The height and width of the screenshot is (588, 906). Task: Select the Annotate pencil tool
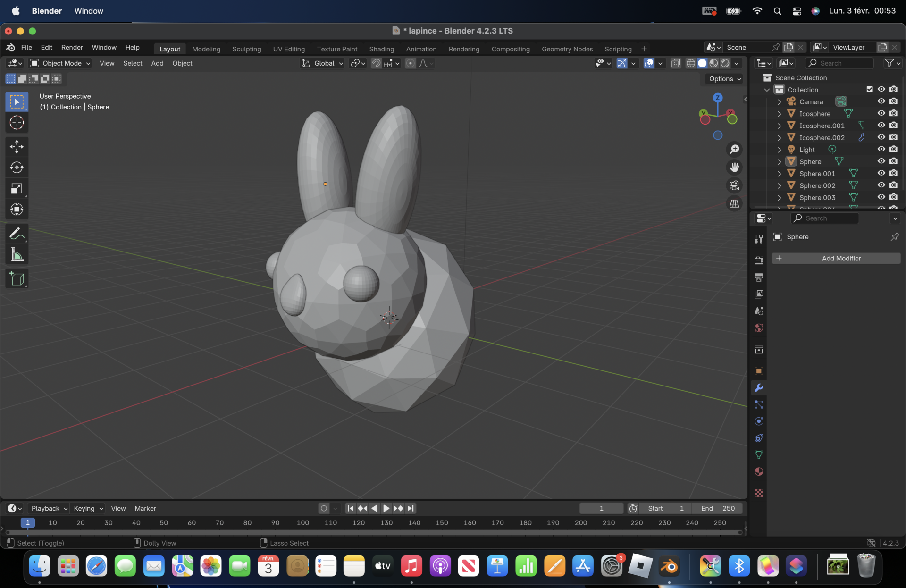17,234
